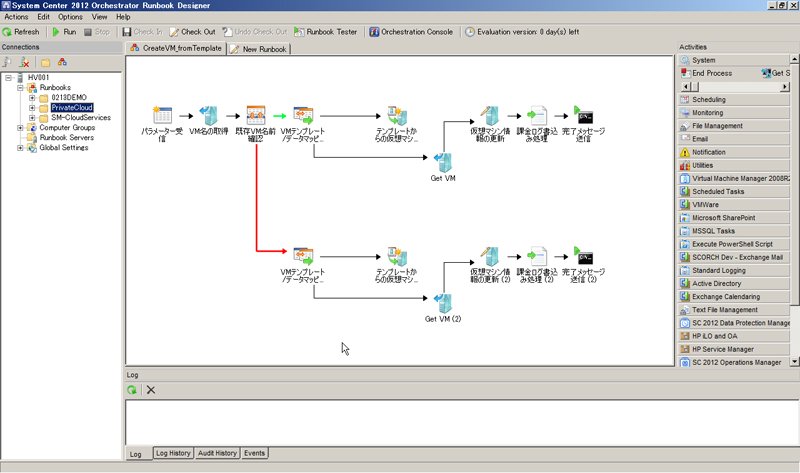The height and width of the screenshot is (473, 800).
Task: Select the 課金ログ書込み処理 (2) activity
Action: tap(537, 256)
